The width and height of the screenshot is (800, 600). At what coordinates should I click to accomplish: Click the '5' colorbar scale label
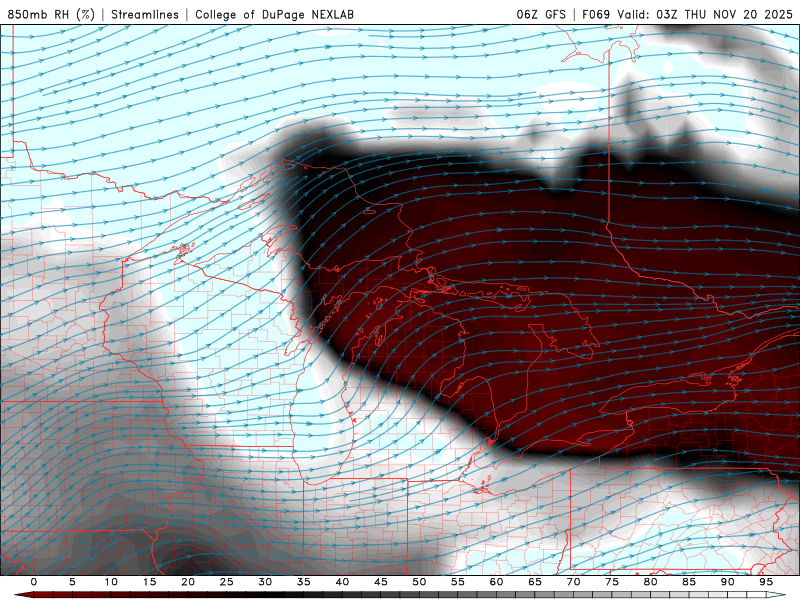point(72,582)
